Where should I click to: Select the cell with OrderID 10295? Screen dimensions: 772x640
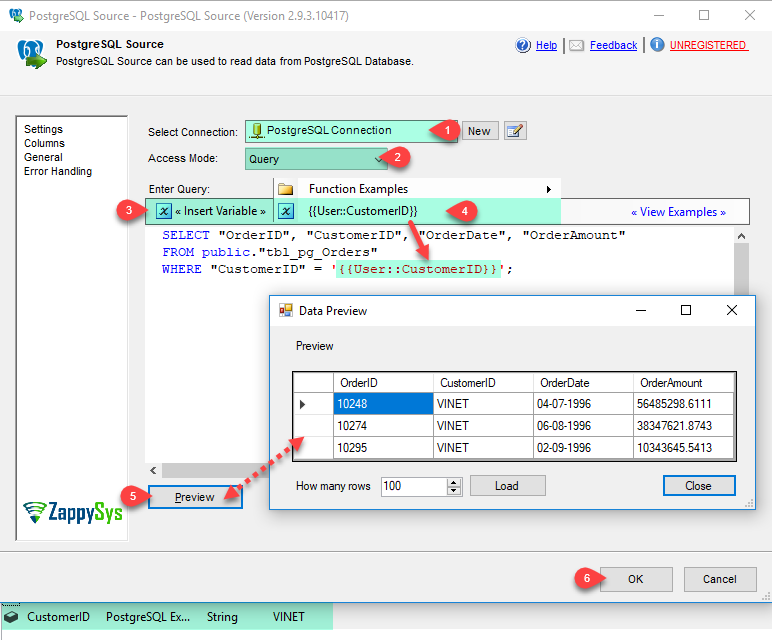pyautogui.click(x=383, y=448)
